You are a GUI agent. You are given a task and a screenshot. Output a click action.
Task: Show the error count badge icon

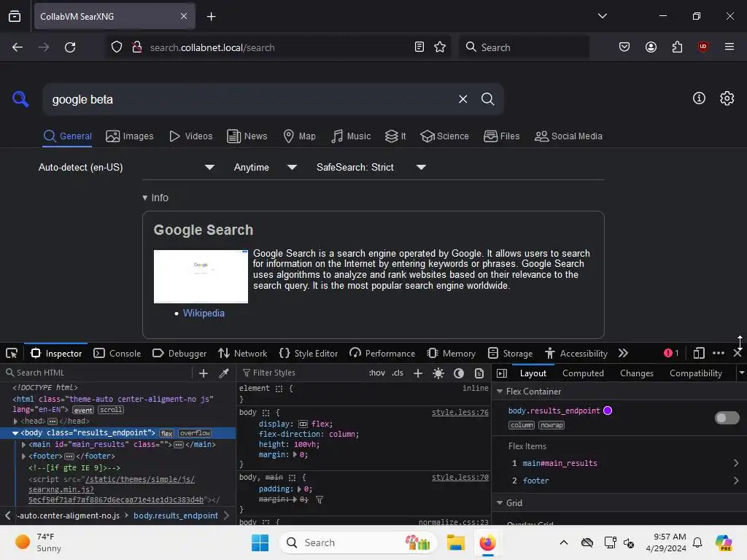coord(671,353)
